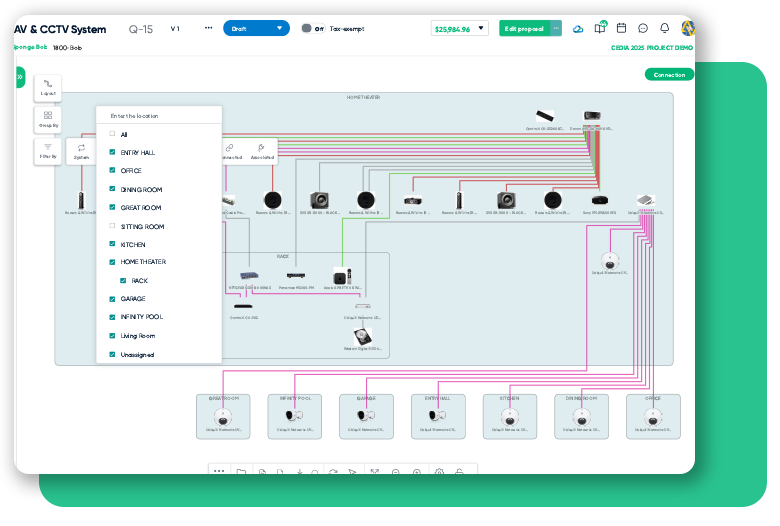Click the cloud sync icon
Screen dimensions: 780x526
[578, 29]
